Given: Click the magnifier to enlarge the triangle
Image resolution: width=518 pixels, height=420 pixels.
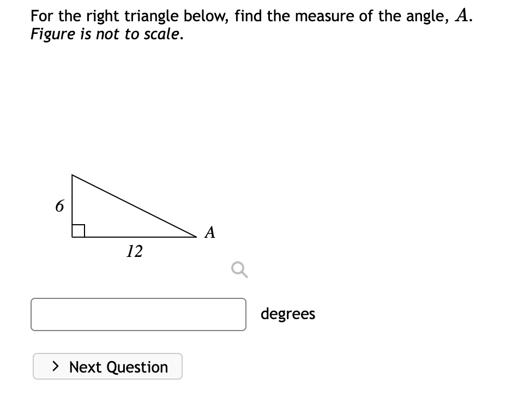Looking at the screenshot, I should pos(238,269).
